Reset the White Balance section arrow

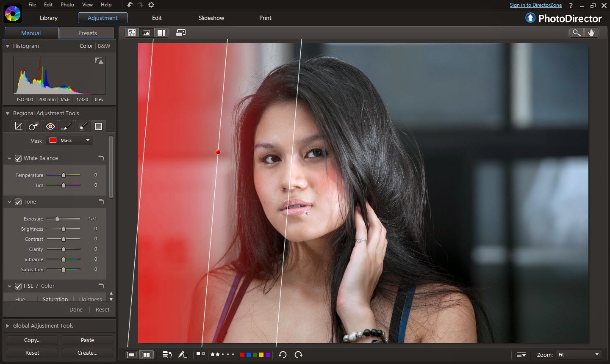[x=101, y=158]
